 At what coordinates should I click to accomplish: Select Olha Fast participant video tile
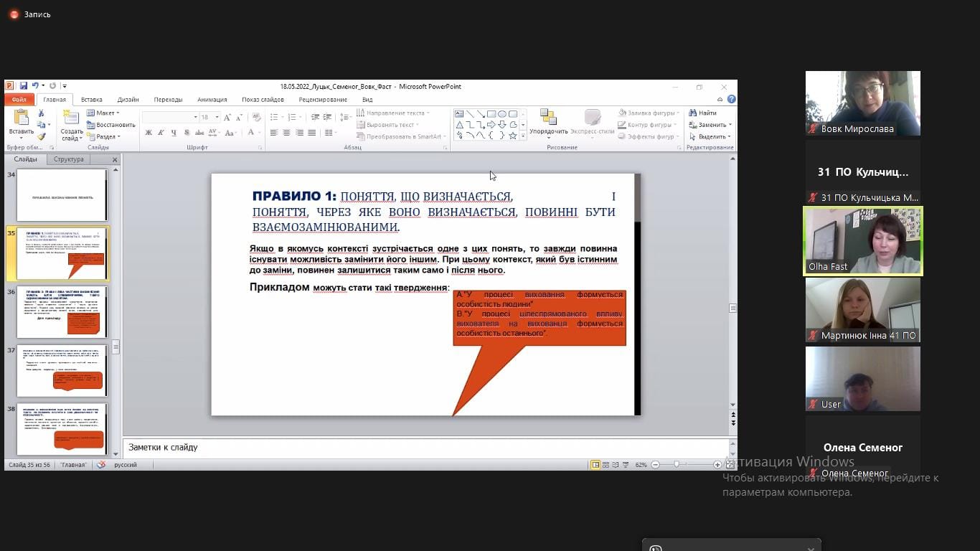point(863,242)
